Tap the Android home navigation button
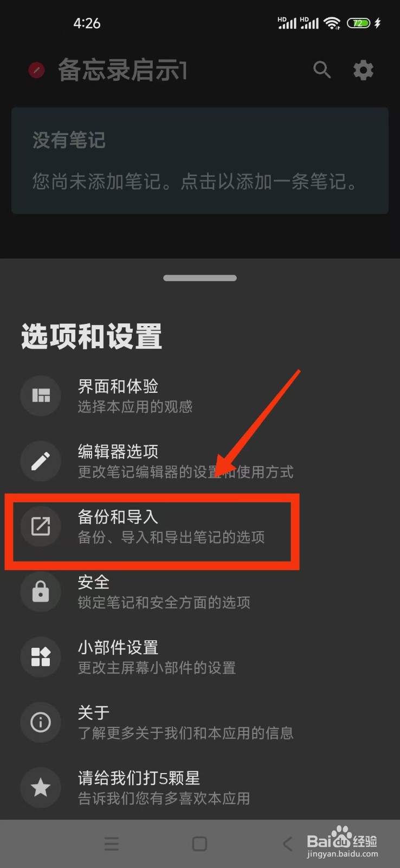Screen dimensions: 400x868 (x=199, y=844)
